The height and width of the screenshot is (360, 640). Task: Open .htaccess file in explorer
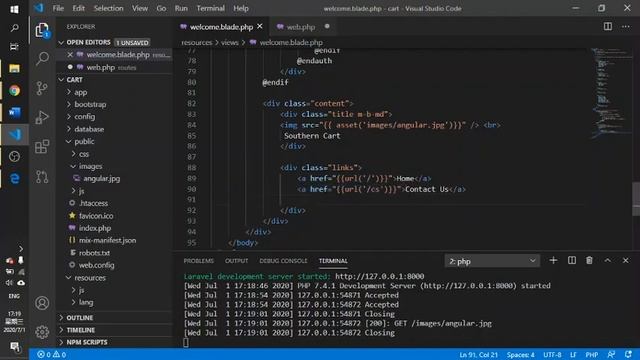click(x=93, y=203)
